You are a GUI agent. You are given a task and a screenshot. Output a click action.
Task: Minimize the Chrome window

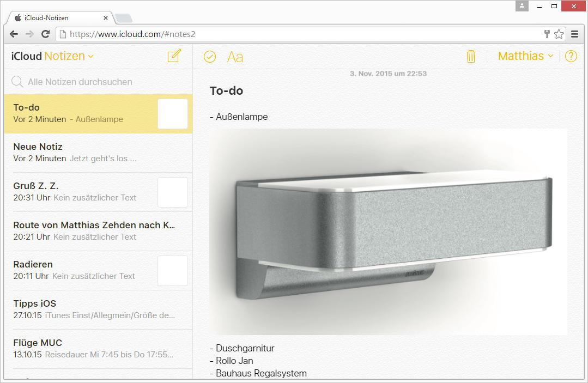(x=539, y=7)
